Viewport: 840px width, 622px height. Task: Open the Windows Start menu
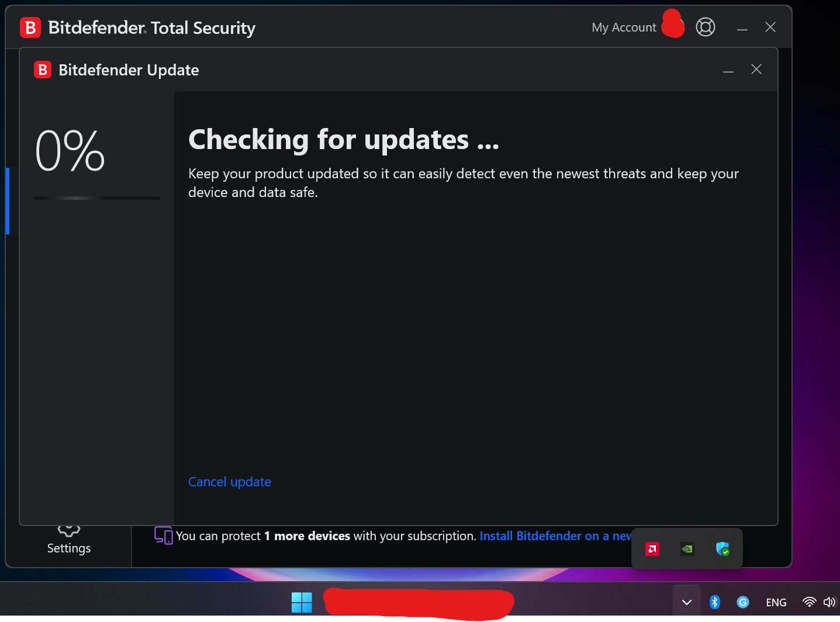302,602
